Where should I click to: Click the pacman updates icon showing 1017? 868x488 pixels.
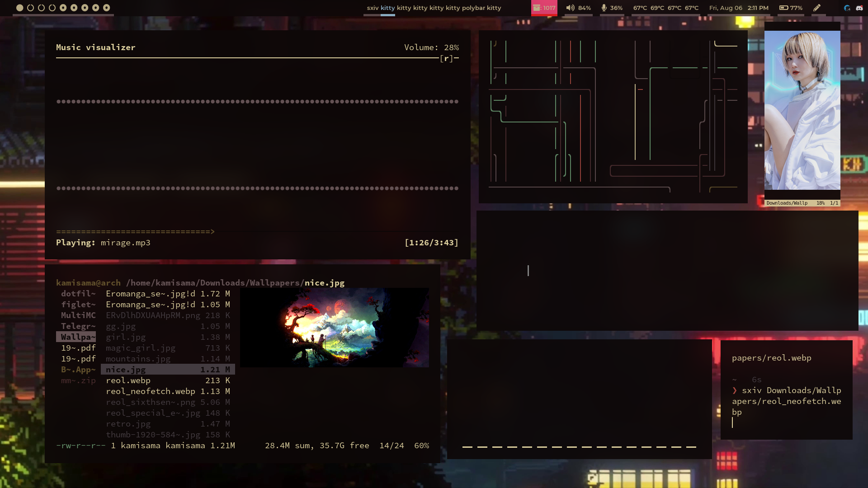pyautogui.click(x=544, y=8)
